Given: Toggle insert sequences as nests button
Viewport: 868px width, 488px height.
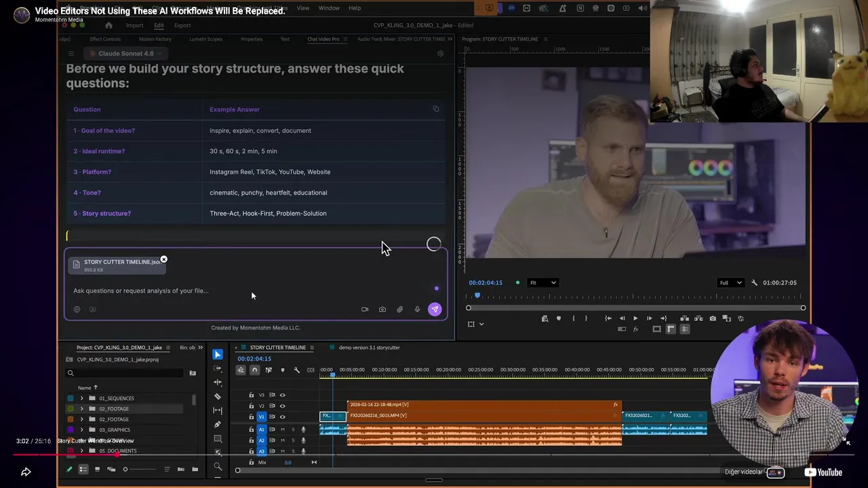Looking at the screenshot, I should 241,370.
